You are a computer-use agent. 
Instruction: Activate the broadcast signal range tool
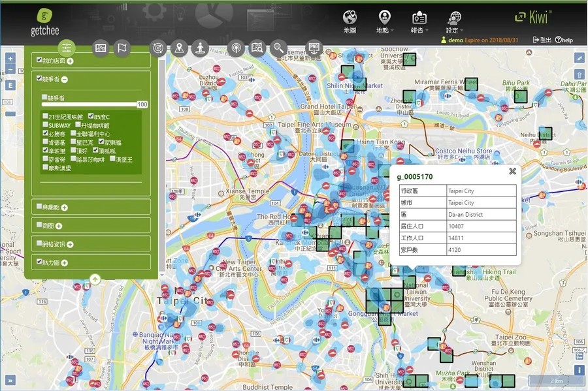pos(236,48)
